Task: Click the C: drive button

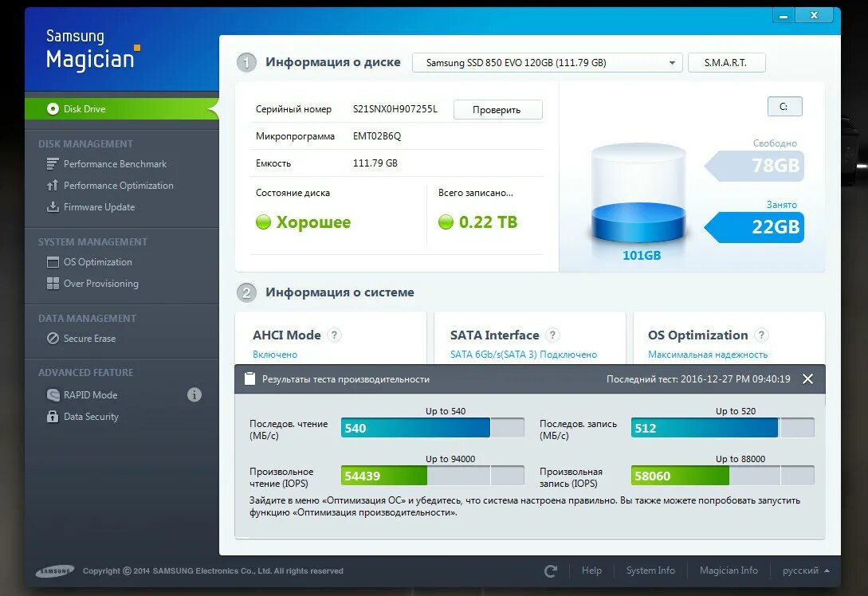Action: [x=784, y=106]
